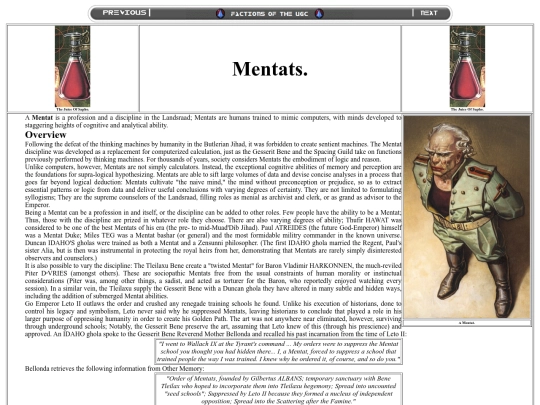Click the bold word Mentat in intro
Screen dimensions: 540x405
pyautogui.click(x=42, y=118)
